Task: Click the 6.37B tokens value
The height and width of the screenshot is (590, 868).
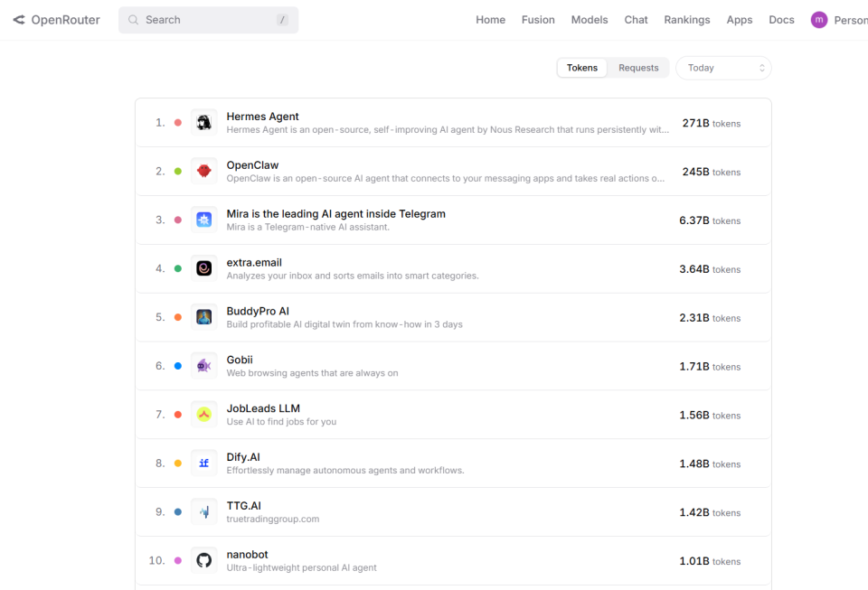Action: pos(711,220)
